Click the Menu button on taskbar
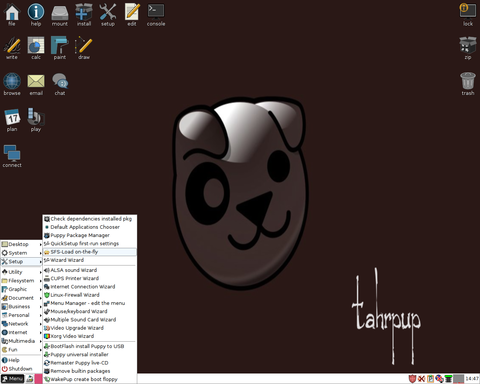 click(x=13, y=379)
